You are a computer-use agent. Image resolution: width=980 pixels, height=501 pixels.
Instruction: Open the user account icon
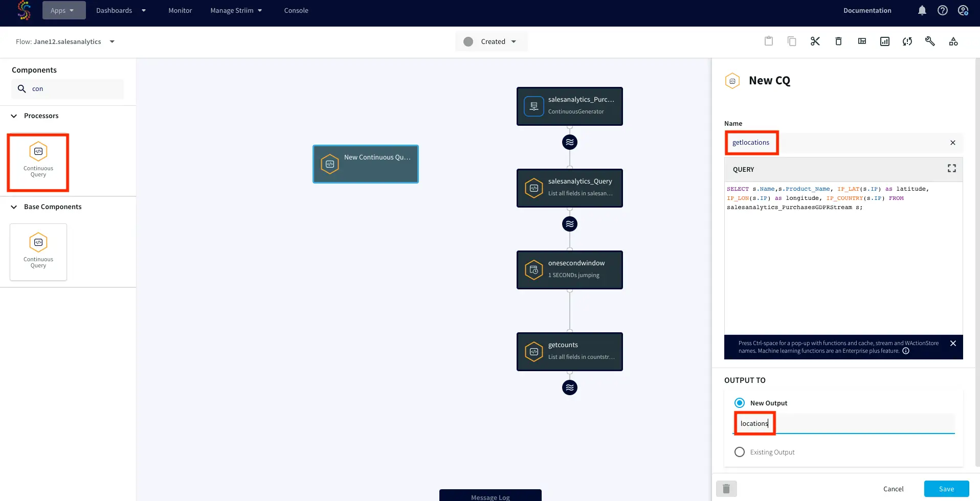[963, 11]
